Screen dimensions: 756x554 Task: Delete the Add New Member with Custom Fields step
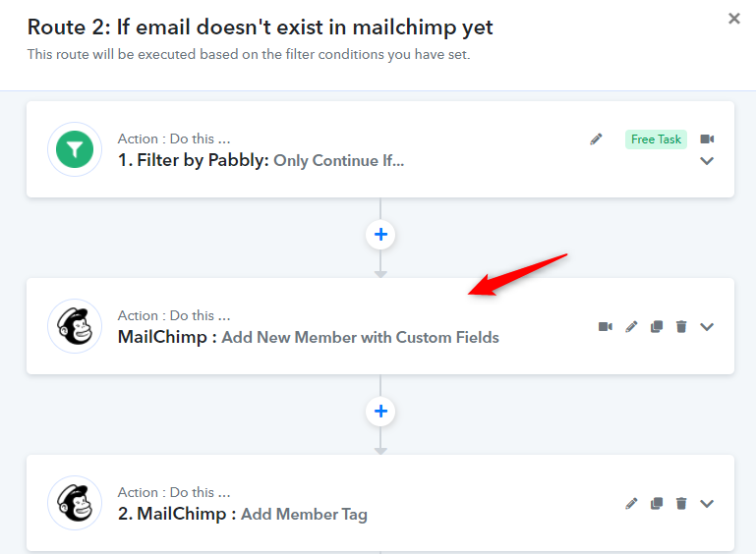click(681, 327)
